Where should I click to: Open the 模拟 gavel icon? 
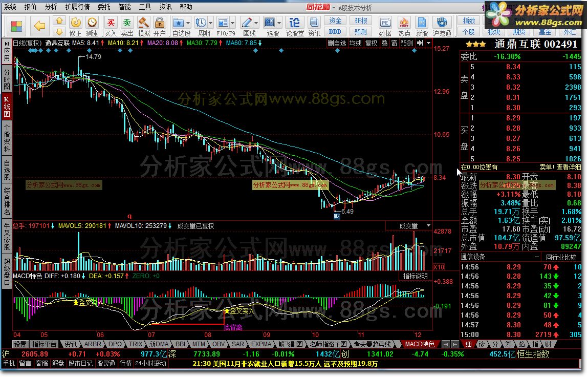[x=144, y=27]
